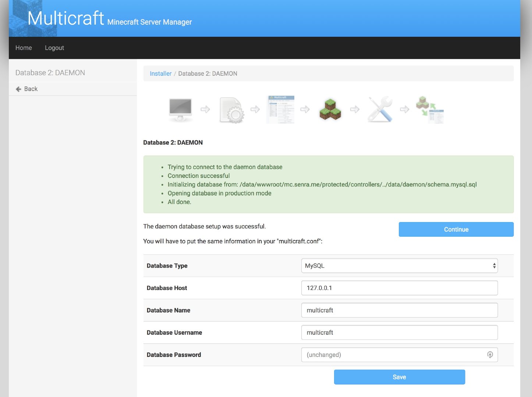Click the wrench and screwdriver step icon
Viewport: 532px width, 397px height.
pyautogui.click(x=380, y=110)
